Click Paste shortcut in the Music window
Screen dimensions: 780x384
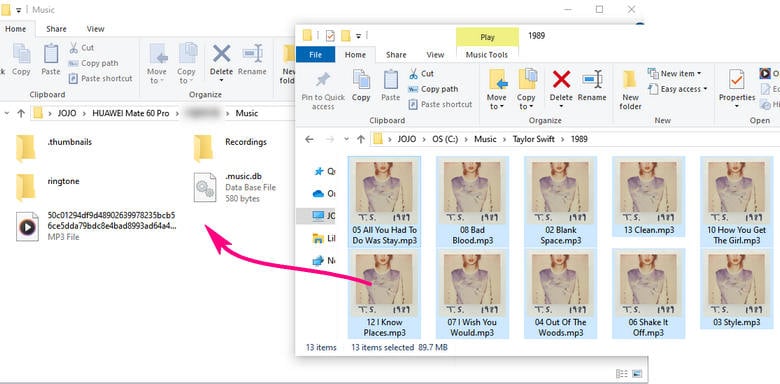click(x=100, y=79)
